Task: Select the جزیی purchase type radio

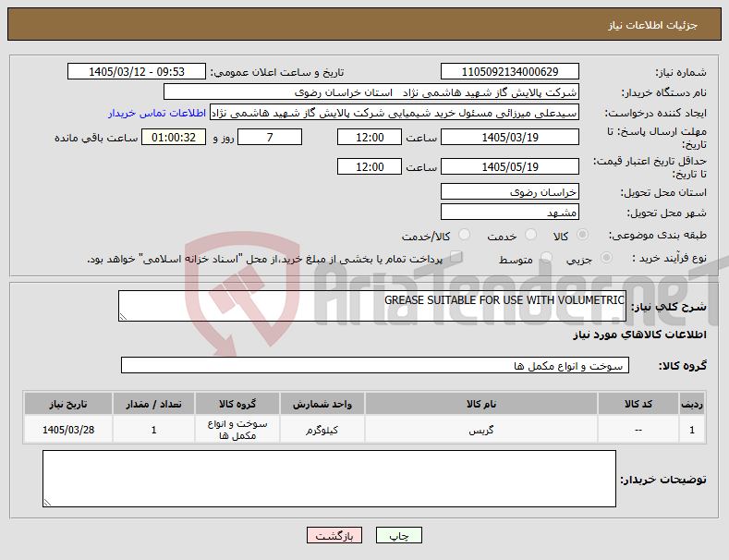Action: tap(606, 258)
